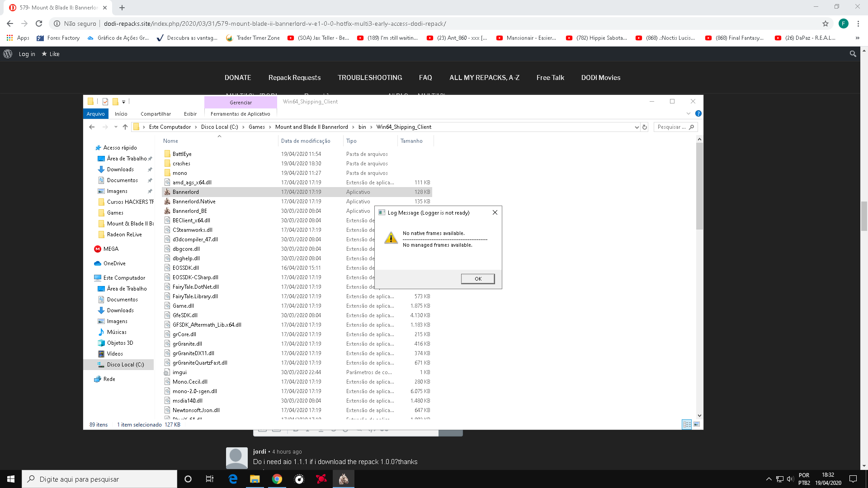
Task: Open the Forex Factory bookmark
Action: 58,38
